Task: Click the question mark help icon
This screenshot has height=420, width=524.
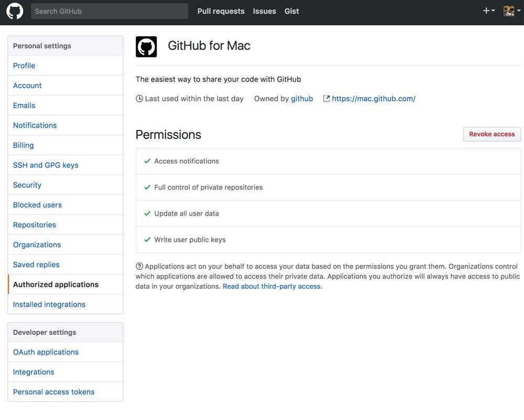Action: (139, 266)
